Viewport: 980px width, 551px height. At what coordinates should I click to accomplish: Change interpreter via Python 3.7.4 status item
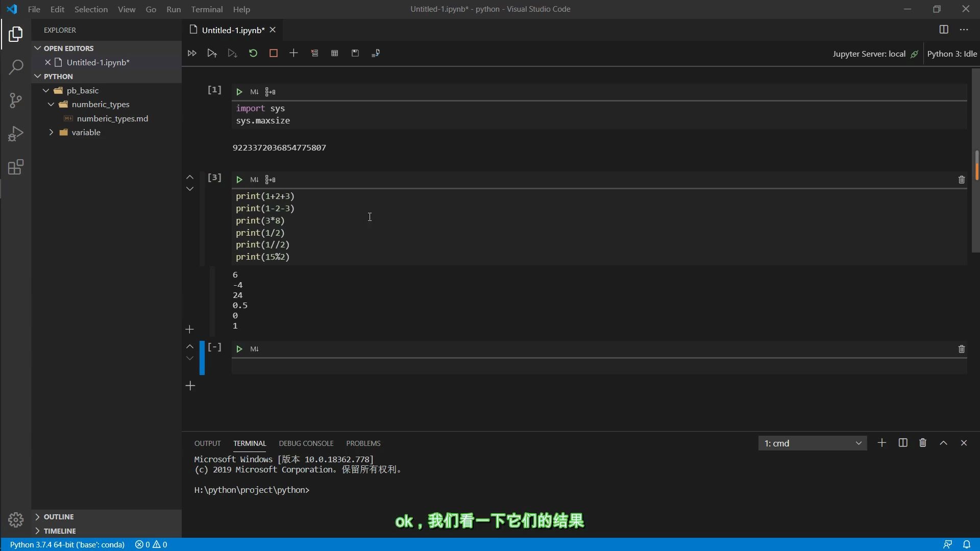coord(67,544)
